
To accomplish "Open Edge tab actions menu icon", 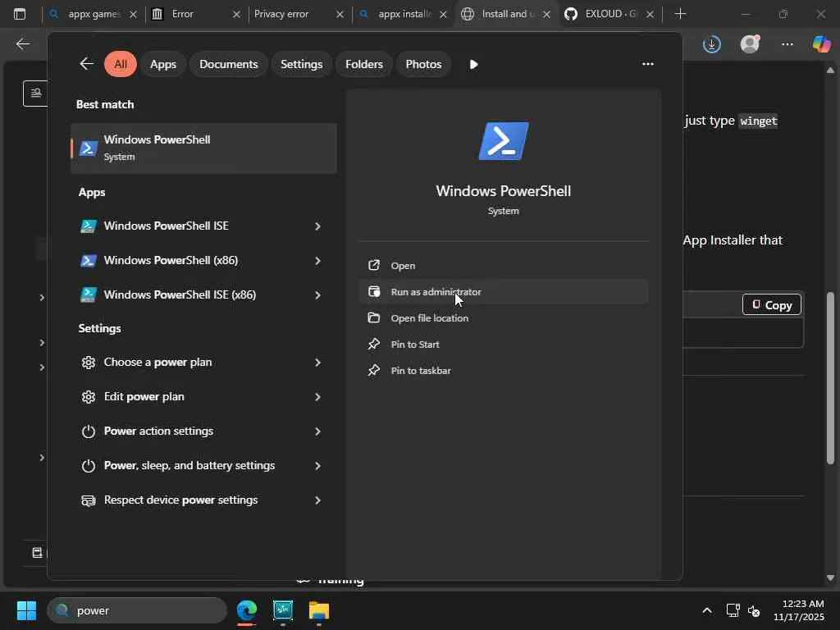I will pyautogui.click(x=20, y=14).
